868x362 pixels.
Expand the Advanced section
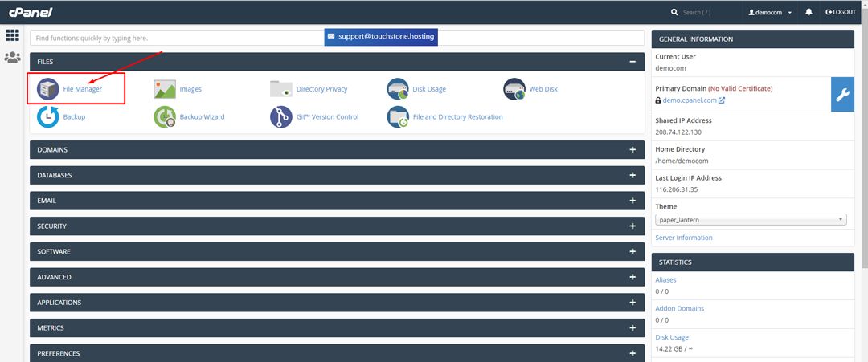[x=633, y=277]
